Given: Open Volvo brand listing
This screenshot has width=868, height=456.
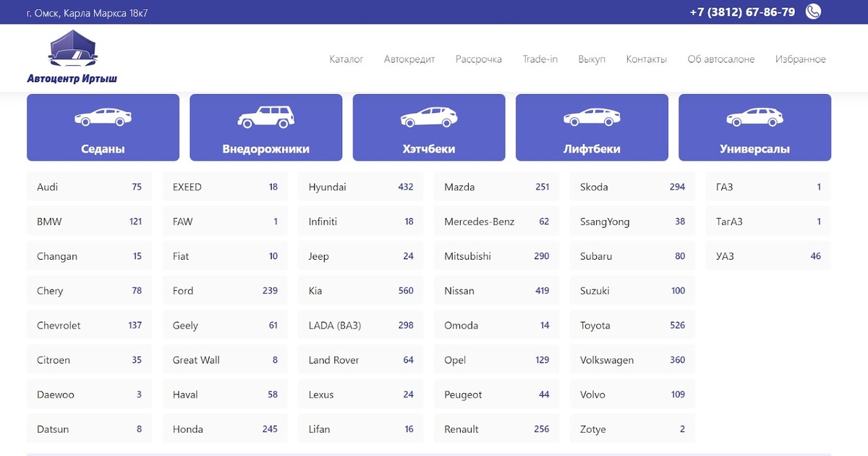Looking at the screenshot, I should (x=633, y=395).
